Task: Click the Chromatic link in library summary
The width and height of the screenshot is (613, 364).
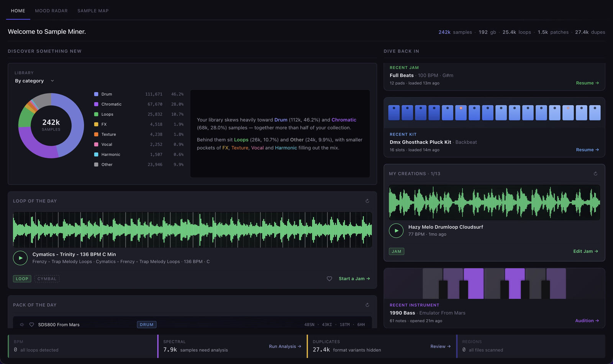Action: (x=344, y=120)
